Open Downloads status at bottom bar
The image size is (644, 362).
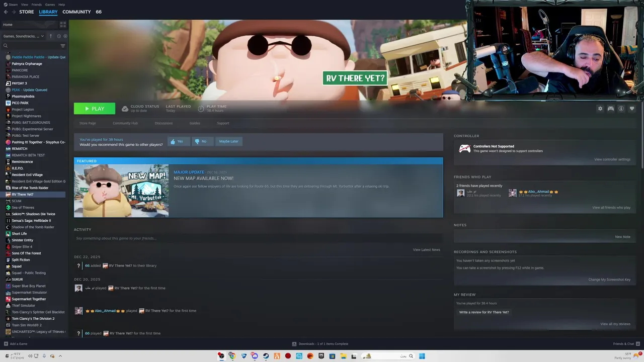pyautogui.click(x=320, y=344)
